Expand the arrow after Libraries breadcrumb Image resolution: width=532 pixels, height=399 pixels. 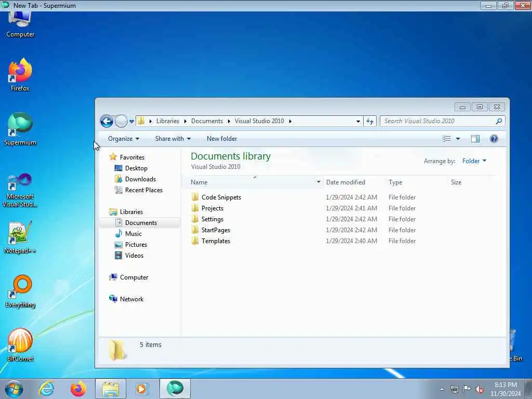[x=185, y=121]
